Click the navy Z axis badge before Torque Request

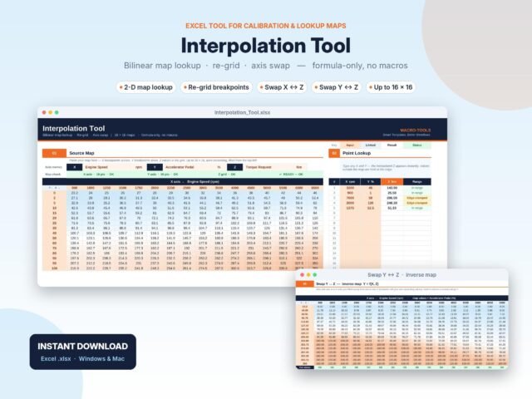(x=234, y=167)
